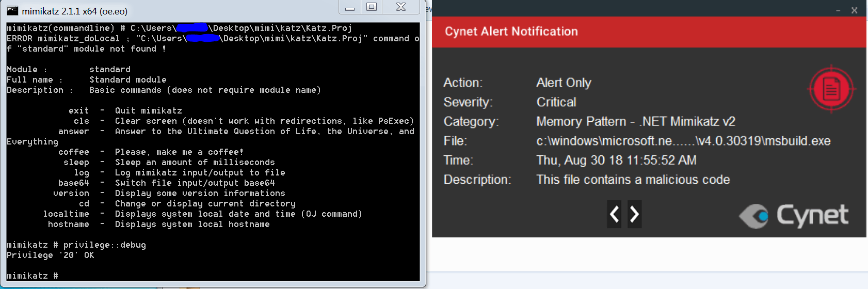Minimize the mimikatz console window
The height and width of the screenshot is (289, 868).
(x=350, y=7)
